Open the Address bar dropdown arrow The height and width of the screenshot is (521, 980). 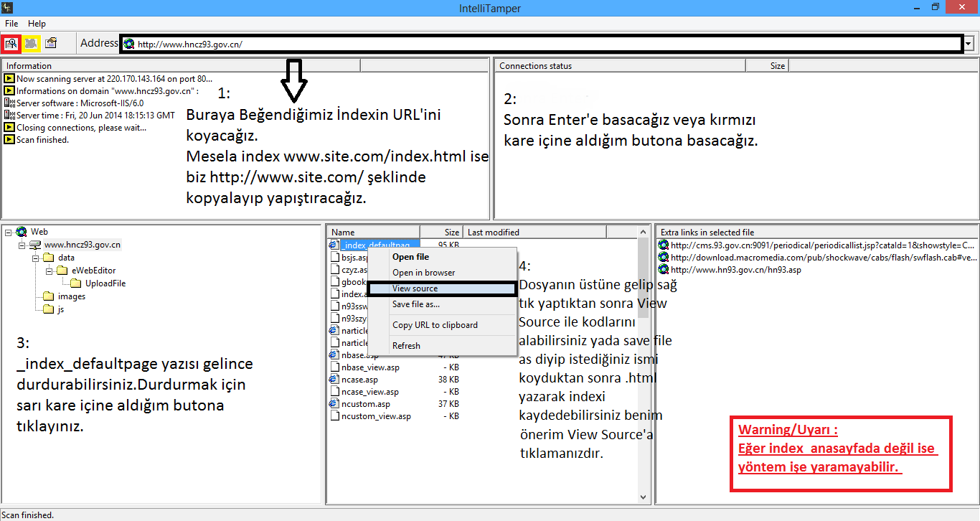click(969, 44)
